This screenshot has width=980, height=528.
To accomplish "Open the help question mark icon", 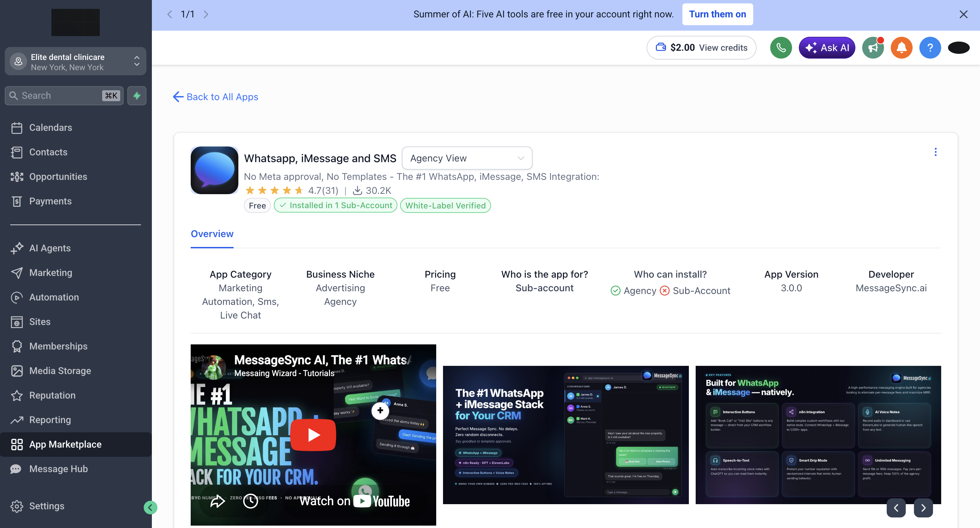I will 930,48.
